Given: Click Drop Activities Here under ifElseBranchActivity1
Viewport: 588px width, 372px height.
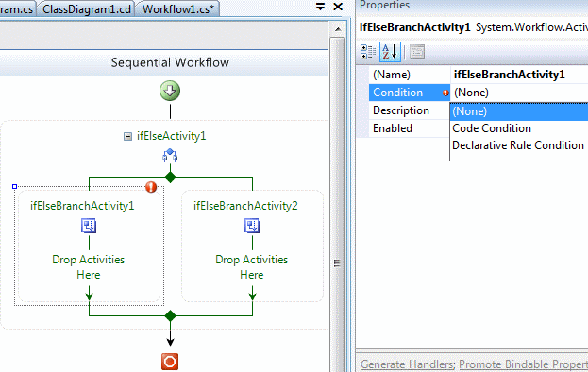Looking at the screenshot, I should [x=89, y=267].
